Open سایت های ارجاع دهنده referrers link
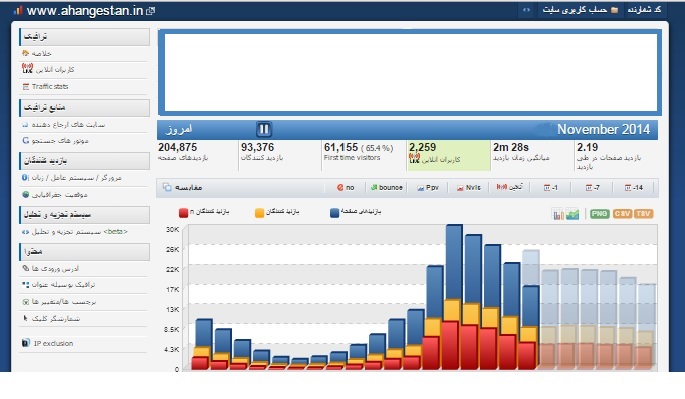This screenshot has height=399, width=685. pos(64,125)
